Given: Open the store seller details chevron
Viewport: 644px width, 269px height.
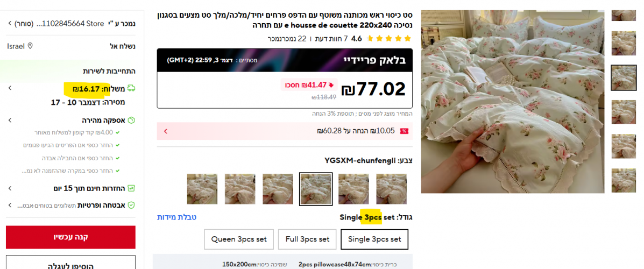Looking at the screenshot, I should (x=10, y=24).
